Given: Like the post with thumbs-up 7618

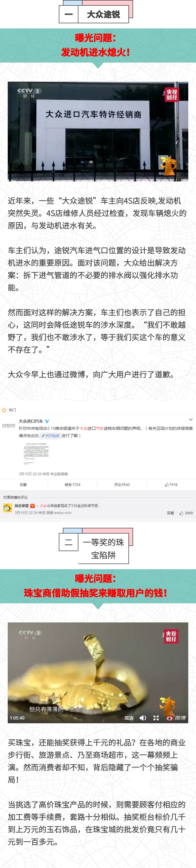Looking at the screenshot, I should (172, 485).
